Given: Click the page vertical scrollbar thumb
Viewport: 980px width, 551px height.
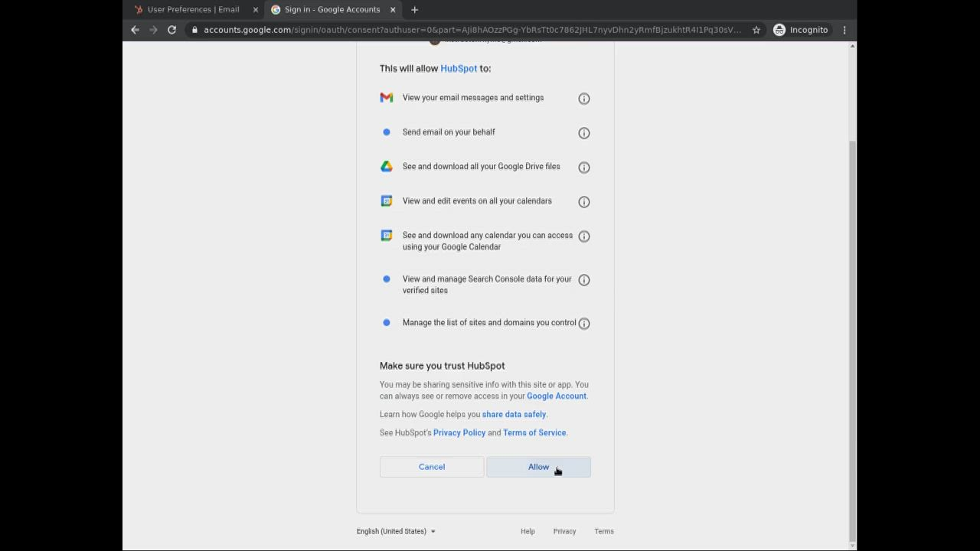Looking at the screenshot, I should click(852, 341).
